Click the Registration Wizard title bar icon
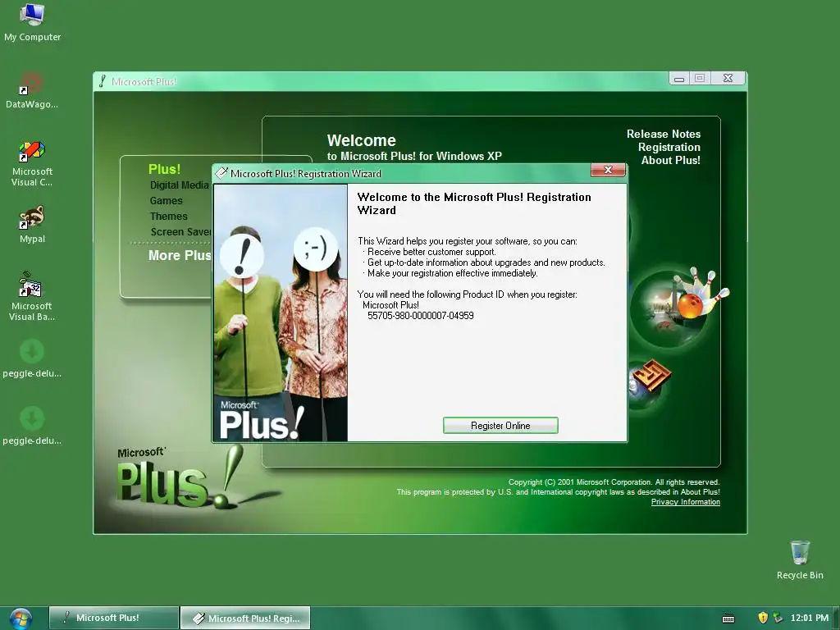Viewport: 840px width, 630px height. click(221, 173)
